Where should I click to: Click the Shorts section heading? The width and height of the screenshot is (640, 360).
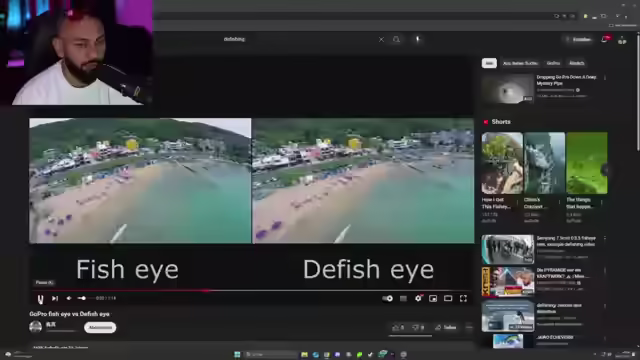click(501, 122)
